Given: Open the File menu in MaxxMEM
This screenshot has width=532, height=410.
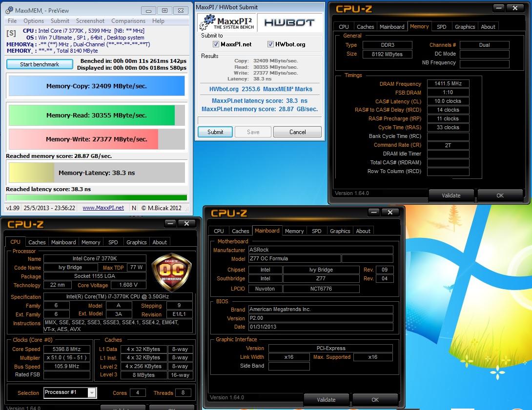Looking at the screenshot, I should tap(12, 20).
